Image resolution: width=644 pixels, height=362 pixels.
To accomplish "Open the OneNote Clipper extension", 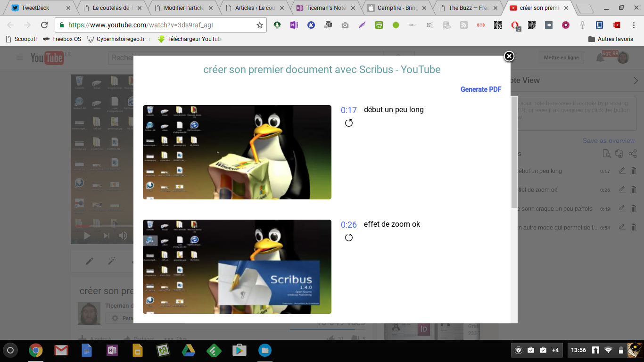I will [x=294, y=25].
